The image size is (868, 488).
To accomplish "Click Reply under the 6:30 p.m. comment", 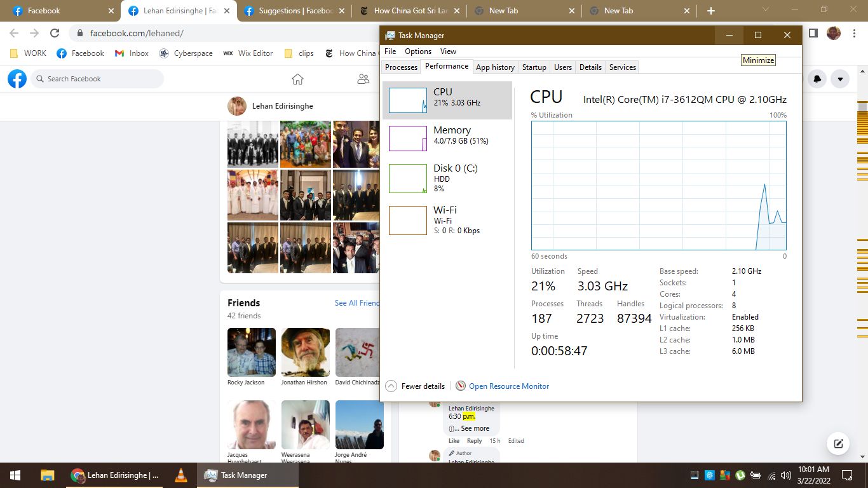I will click(475, 440).
